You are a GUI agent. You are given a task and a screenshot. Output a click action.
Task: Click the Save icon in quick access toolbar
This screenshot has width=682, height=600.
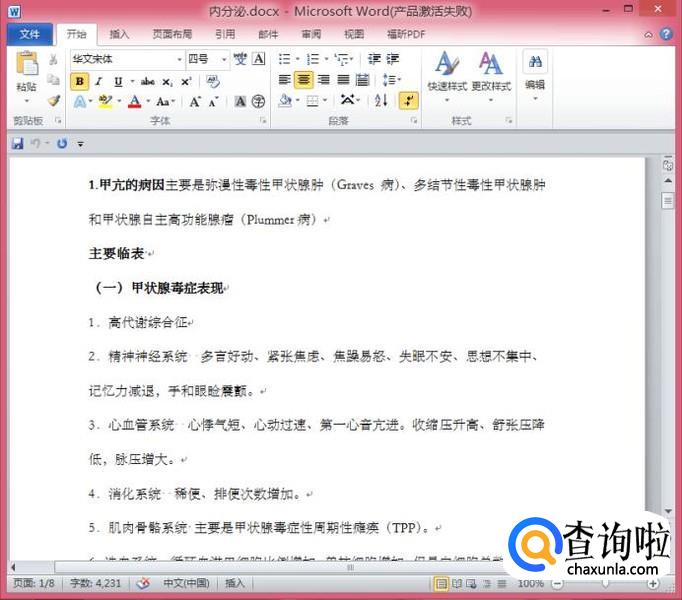(17, 143)
